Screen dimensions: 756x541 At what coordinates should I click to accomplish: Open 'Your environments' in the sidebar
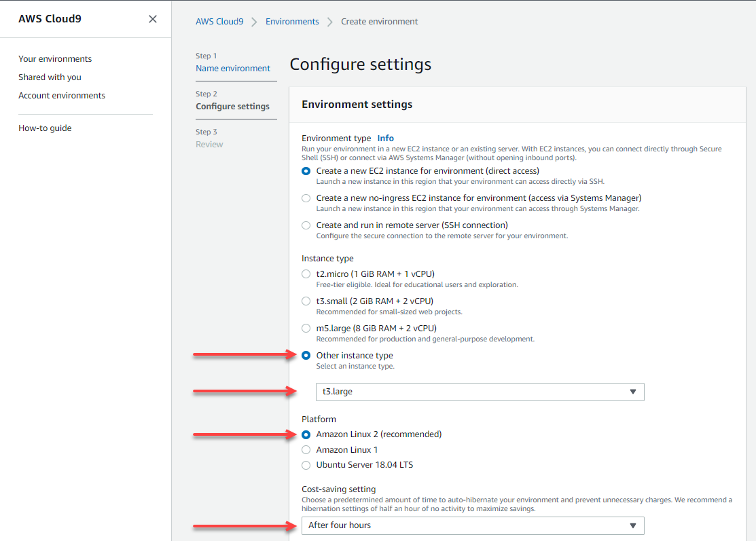[54, 58]
